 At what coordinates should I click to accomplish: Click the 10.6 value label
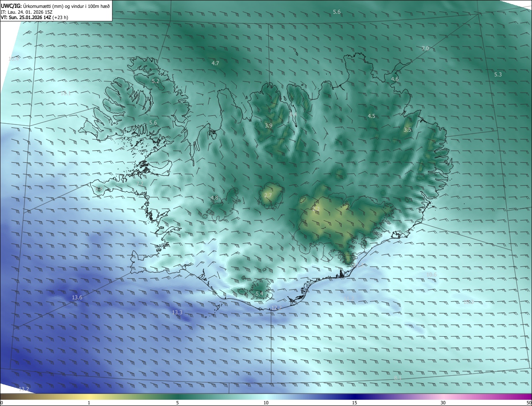pyautogui.click(x=432, y=275)
